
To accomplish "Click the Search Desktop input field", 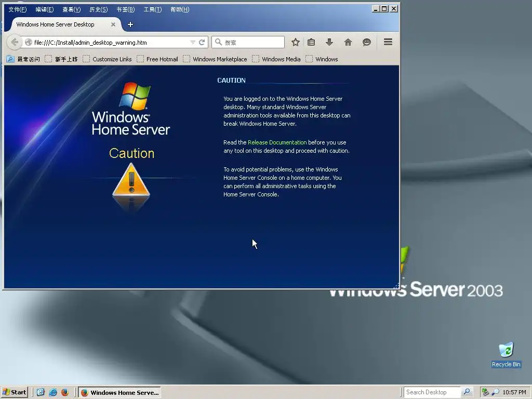I will [x=432, y=392].
